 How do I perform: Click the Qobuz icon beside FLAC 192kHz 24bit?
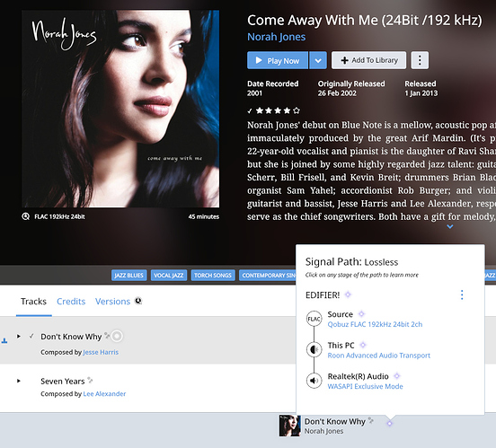(x=26, y=216)
